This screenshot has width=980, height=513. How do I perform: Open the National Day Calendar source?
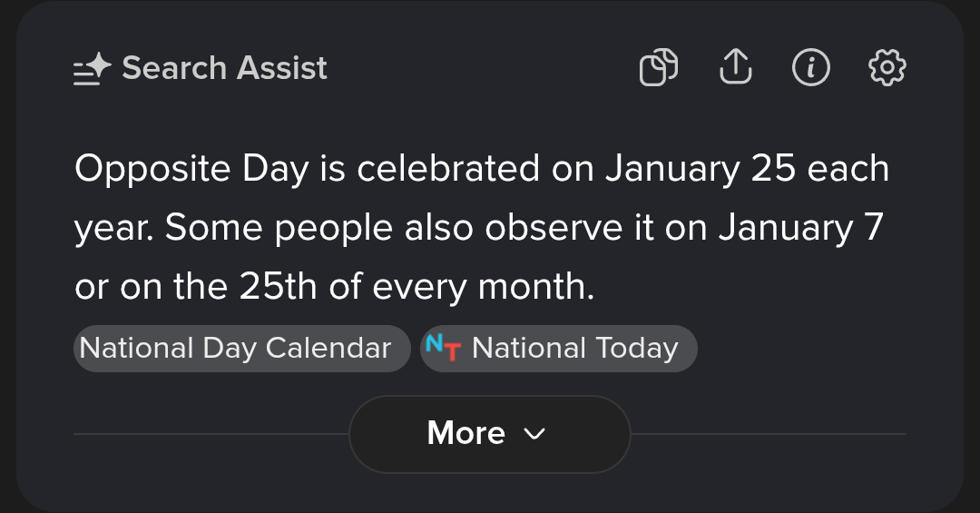pos(242,349)
